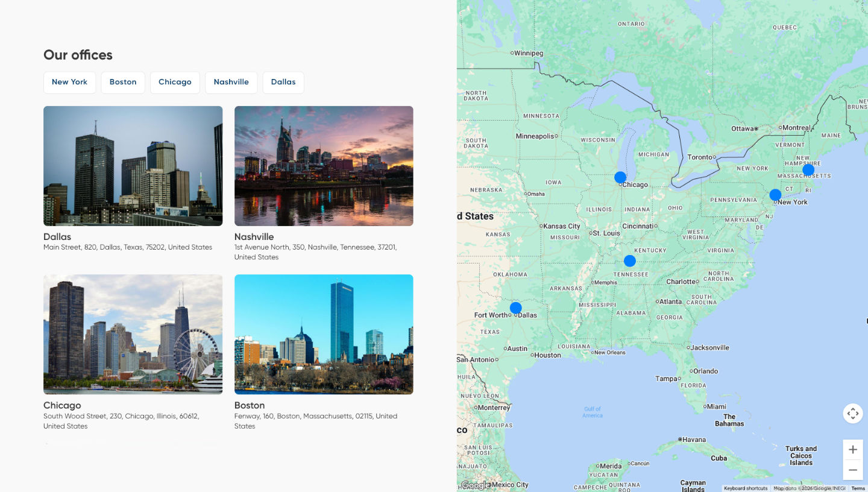Zoom in on the map
Viewport: 868px width, 492px height.
click(852, 450)
